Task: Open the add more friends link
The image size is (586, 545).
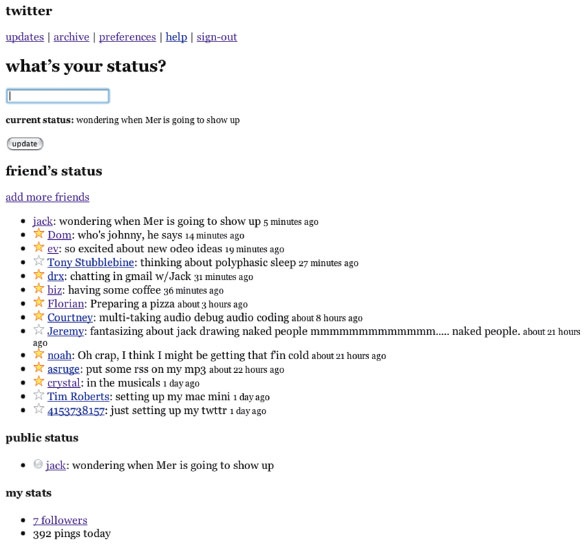Action: [x=47, y=197]
